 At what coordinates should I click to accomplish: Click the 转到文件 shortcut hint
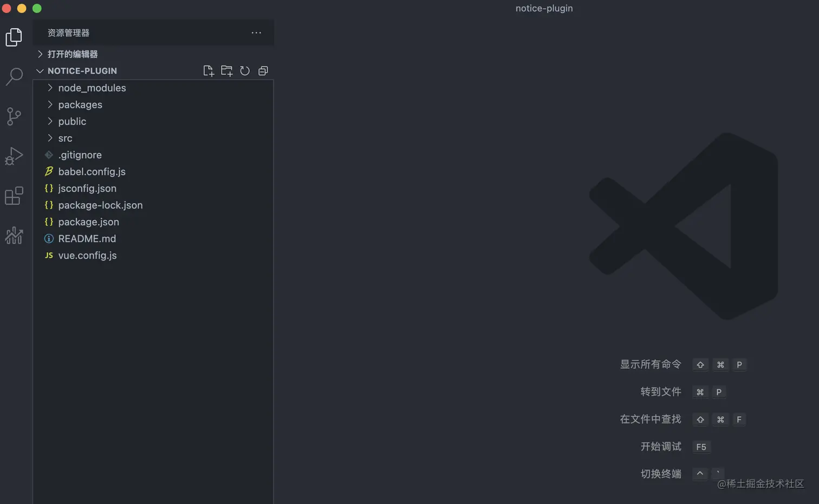pos(661,391)
